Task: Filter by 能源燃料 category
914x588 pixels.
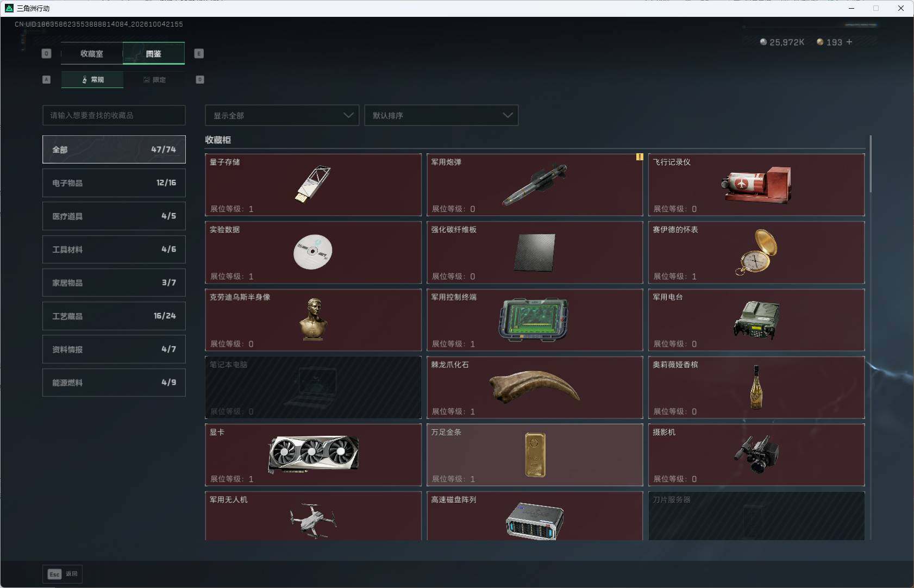Action: tap(114, 383)
